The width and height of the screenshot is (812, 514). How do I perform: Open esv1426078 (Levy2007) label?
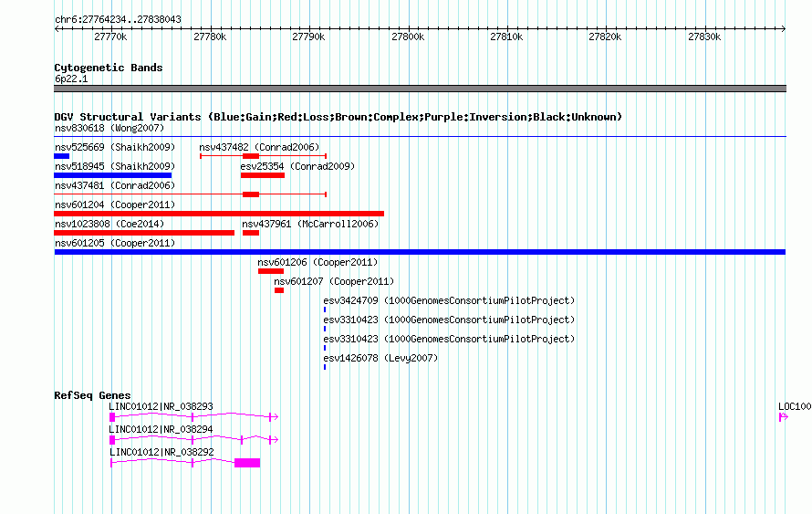[x=380, y=358]
